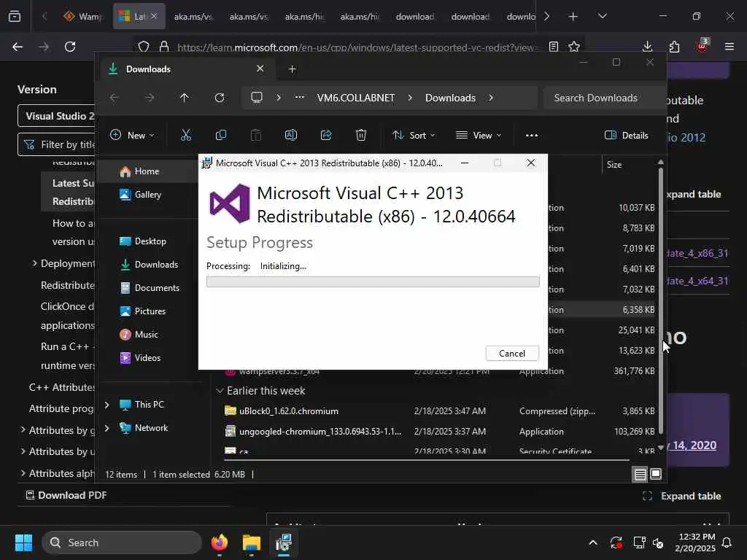The width and height of the screenshot is (747, 560).
Task: Open uBlock Origin extension icon
Action: coord(702,46)
